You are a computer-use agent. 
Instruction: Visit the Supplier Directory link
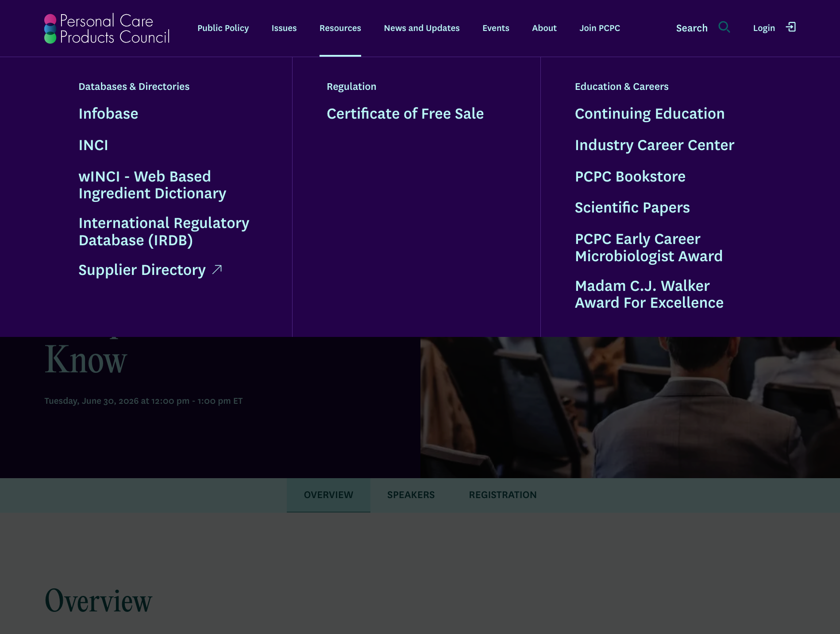click(142, 270)
